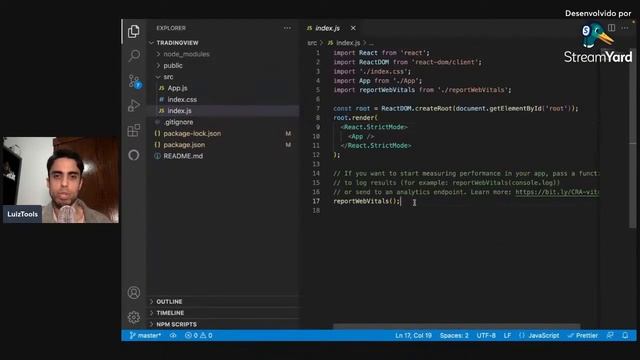Click the circular icon below Extensions
Viewport: 640px width, 360px height.
tap(134, 155)
